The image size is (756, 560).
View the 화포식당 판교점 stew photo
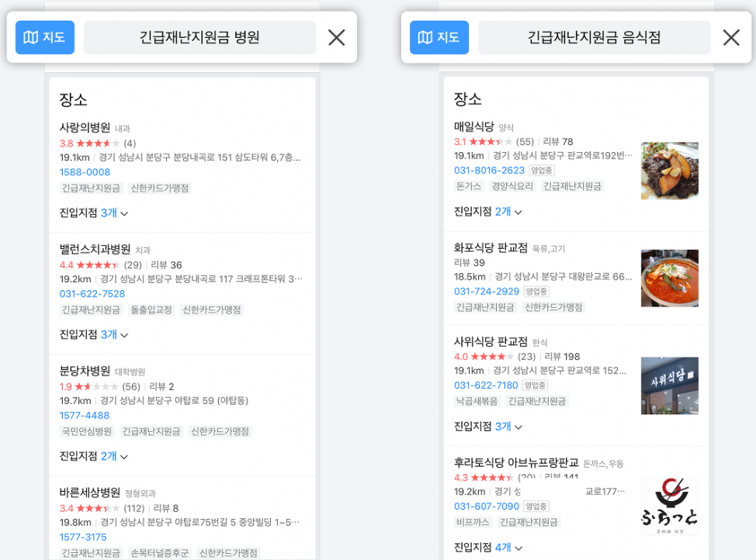pos(669,278)
